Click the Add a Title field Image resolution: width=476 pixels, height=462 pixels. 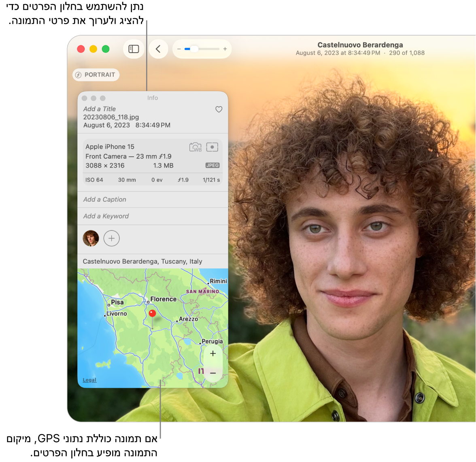click(x=100, y=109)
